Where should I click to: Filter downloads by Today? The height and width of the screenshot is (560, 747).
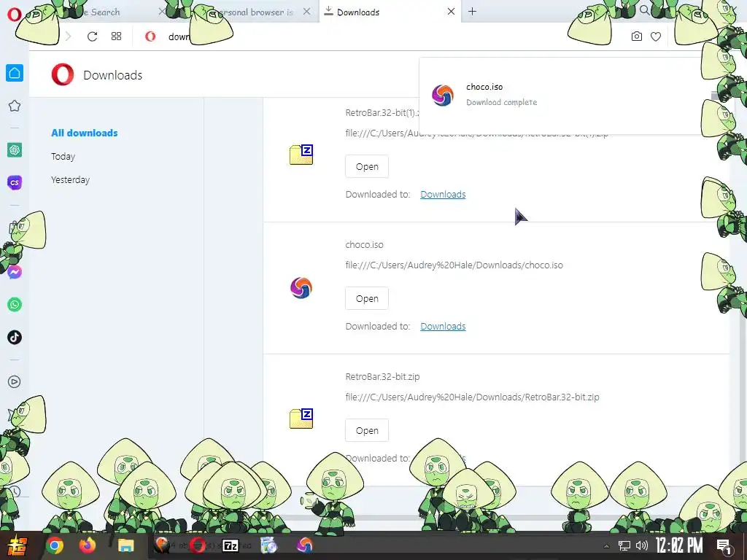pyautogui.click(x=63, y=156)
